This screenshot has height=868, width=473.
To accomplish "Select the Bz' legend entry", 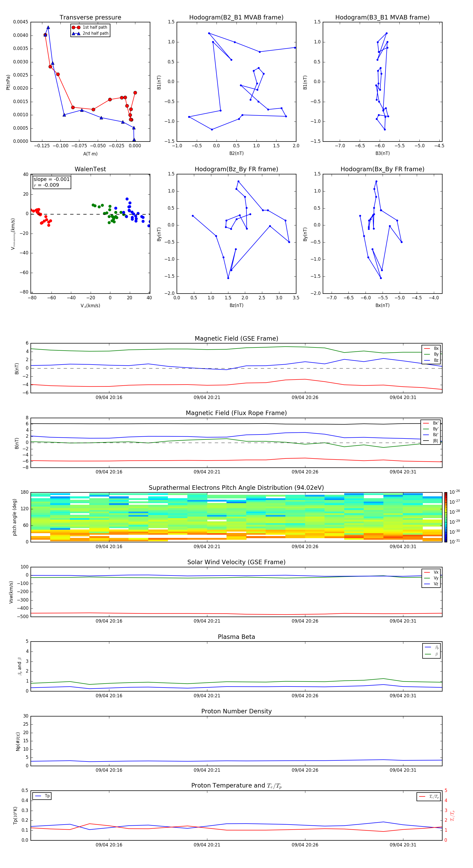I will coord(431,435).
